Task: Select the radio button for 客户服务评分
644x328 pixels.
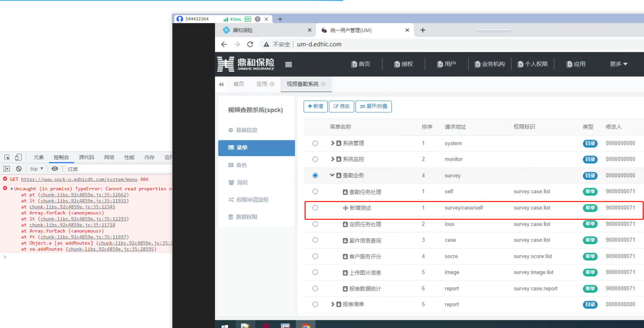Action: coord(315,256)
